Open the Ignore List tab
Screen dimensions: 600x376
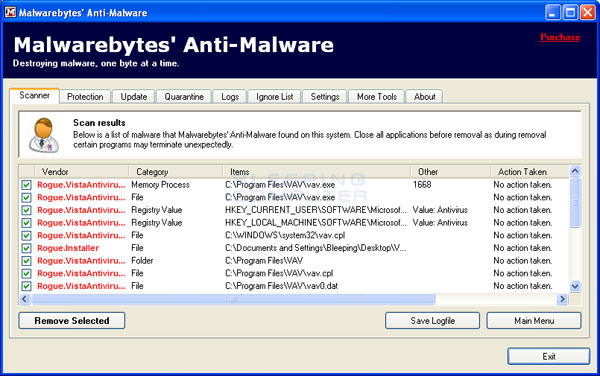[x=274, y=97]
